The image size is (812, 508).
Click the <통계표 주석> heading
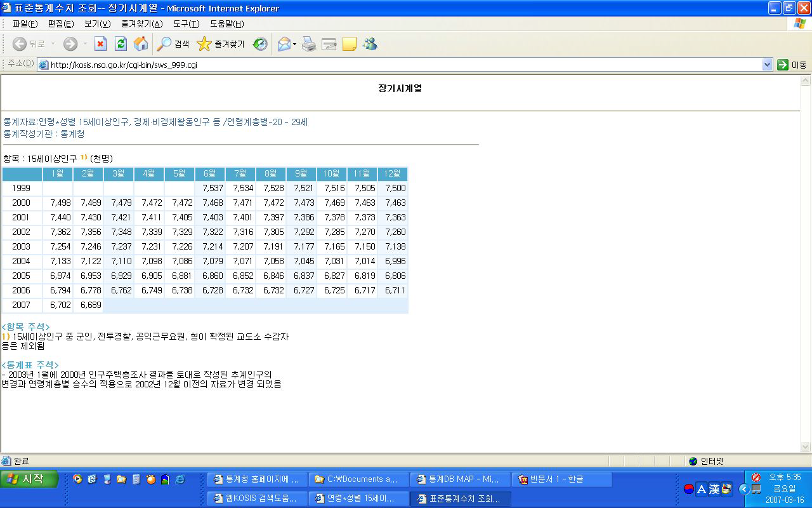[30, 364]
